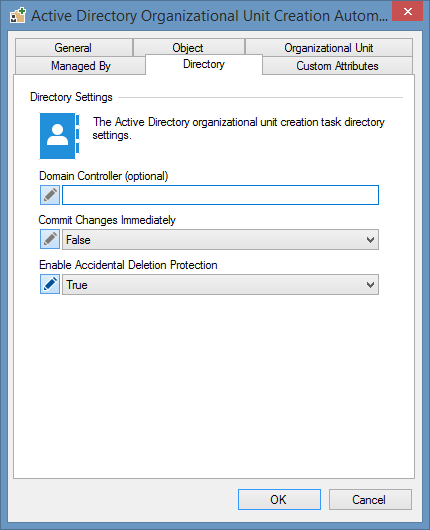The width and height of the screenshot is (430, 530).
Task: Confirm settings with the OK button
Action: [x=279, y=499]
